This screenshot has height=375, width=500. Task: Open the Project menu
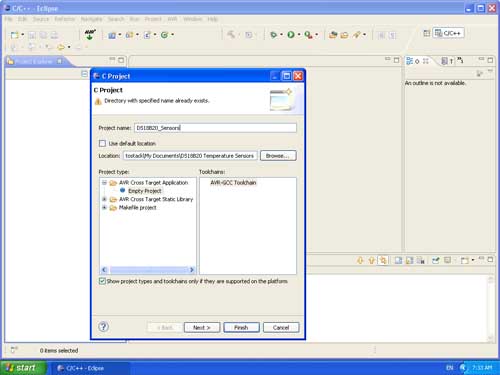(x=153, y=19)
